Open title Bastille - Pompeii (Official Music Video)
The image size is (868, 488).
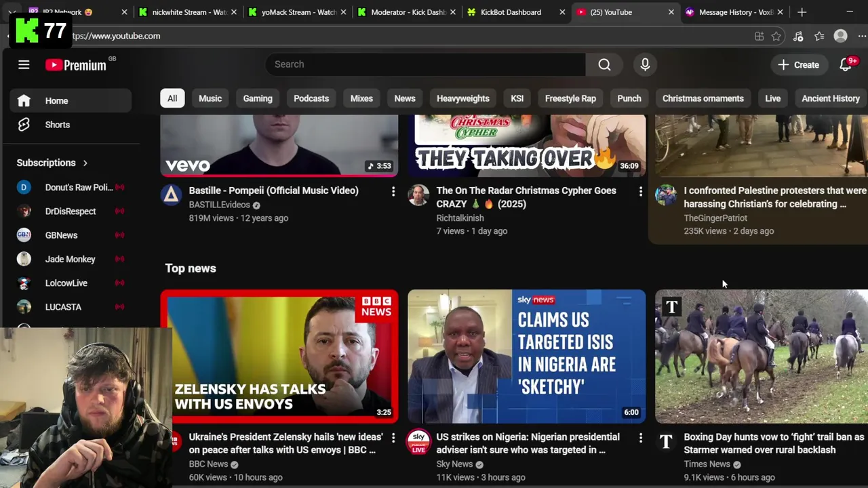[x=274, y=190]
